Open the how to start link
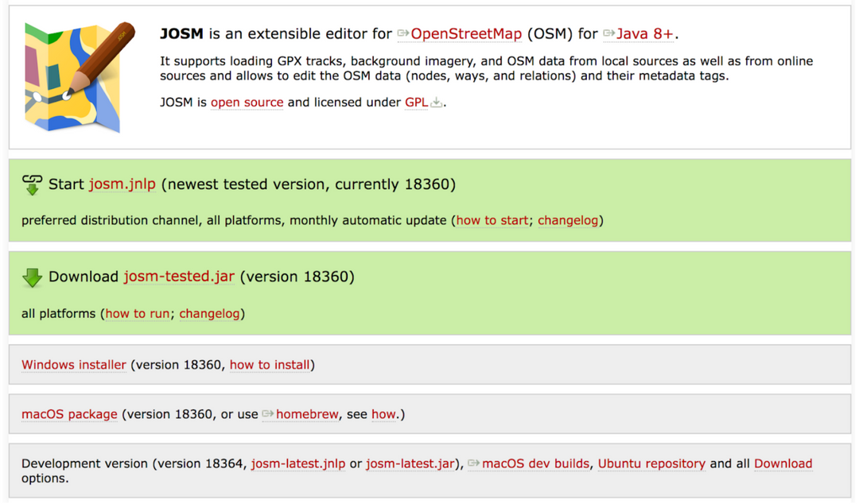 click(492, 220)
